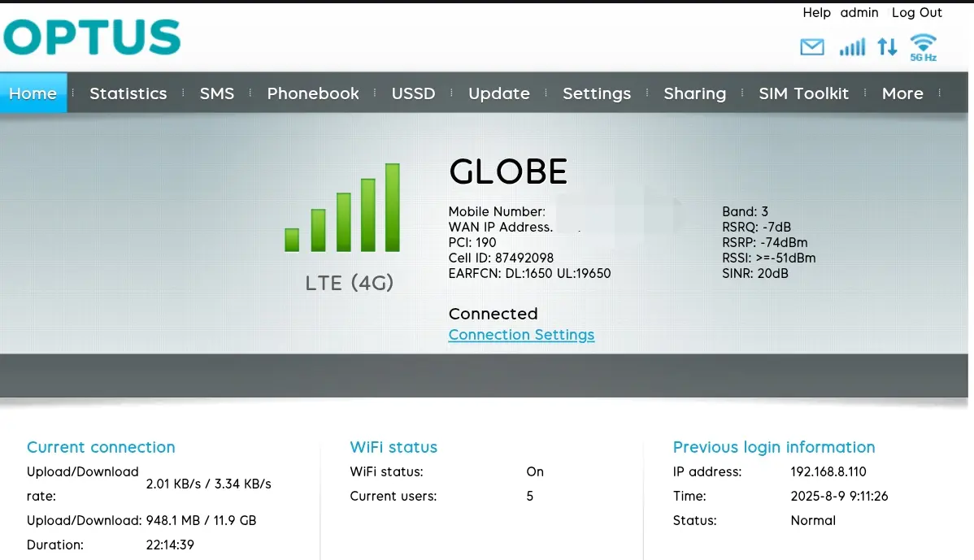The height and width of the screenshot is (560, 974).
Task: Click the Connected status text
Action: [493, 314]
